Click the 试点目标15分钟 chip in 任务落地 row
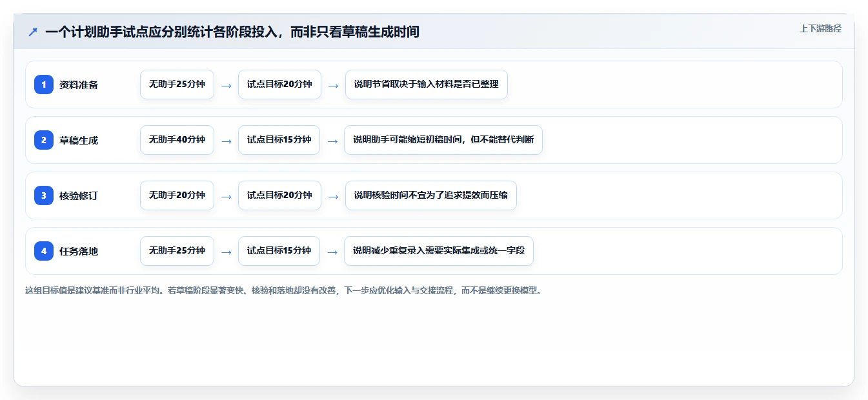Image resolution: width=868 pixels, height=400 pixels. coord(279,251)
